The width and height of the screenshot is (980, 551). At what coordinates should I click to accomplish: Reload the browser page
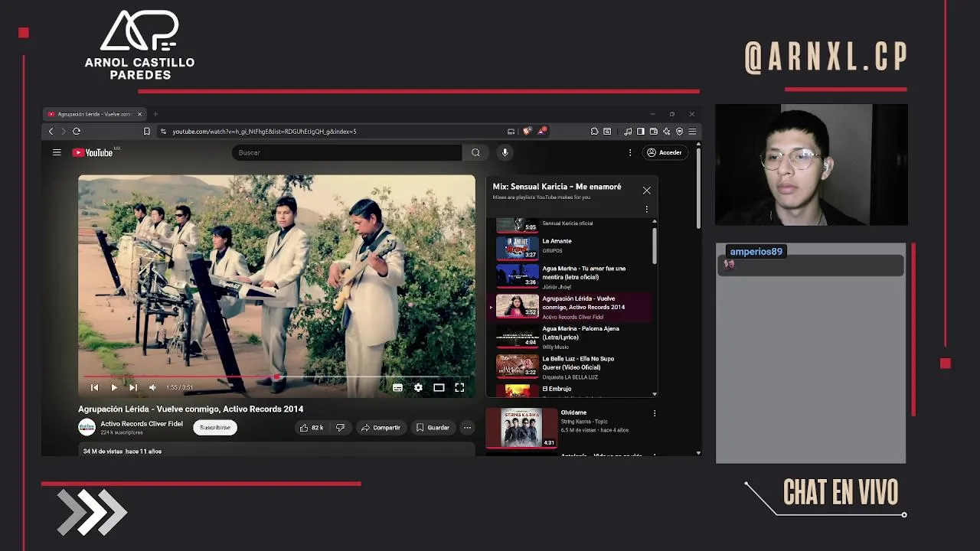77,132
